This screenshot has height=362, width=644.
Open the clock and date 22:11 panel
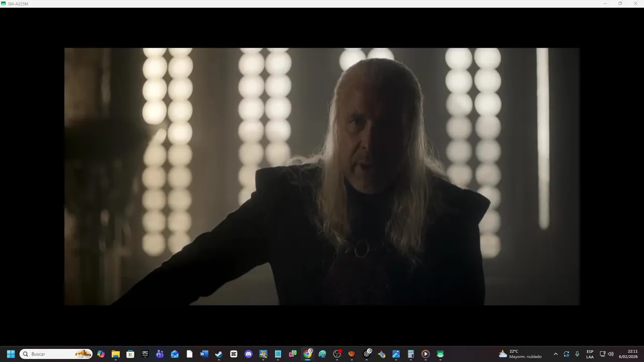pyautogui.click(x=628, y=354)
